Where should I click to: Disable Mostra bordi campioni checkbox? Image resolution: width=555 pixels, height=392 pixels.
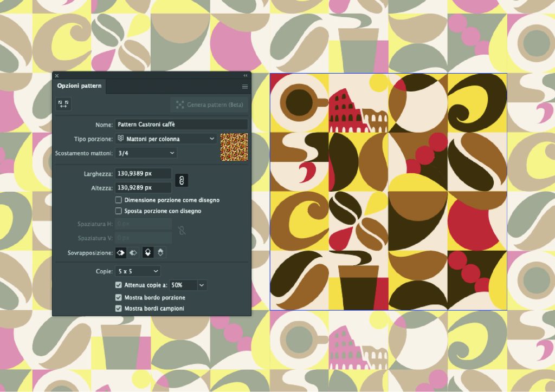click(119, 309)
